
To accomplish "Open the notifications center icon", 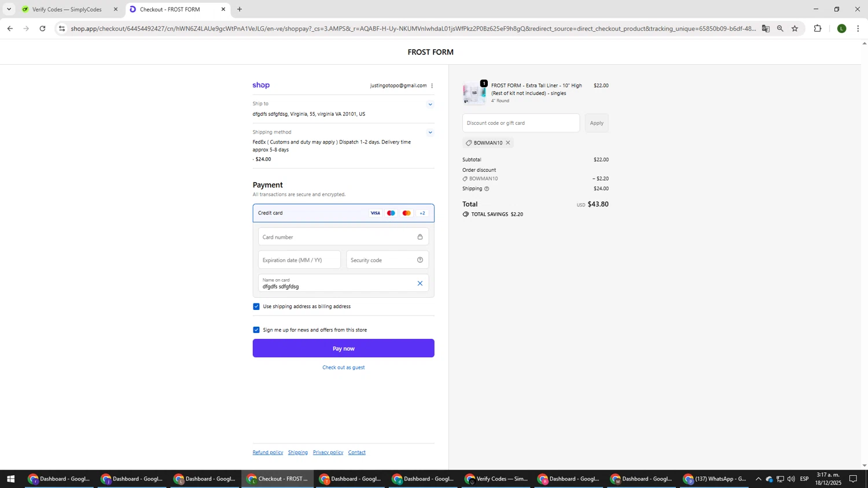I will coord(853,479).
